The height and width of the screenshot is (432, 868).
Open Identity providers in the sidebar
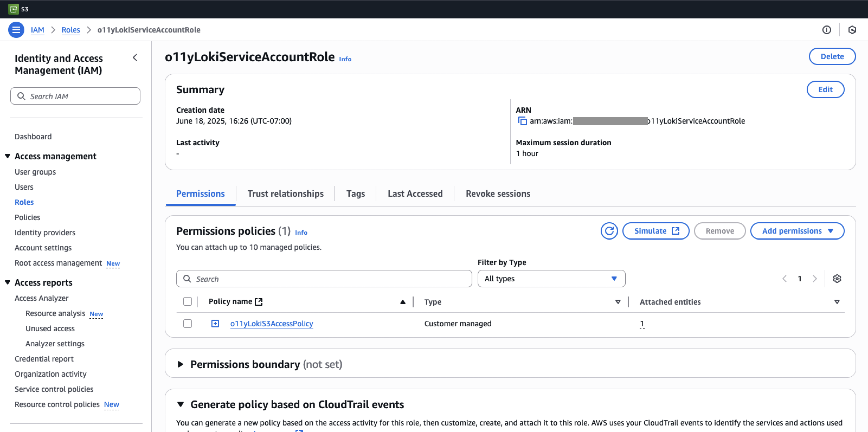pyautogui.click(x=45, y=232)
